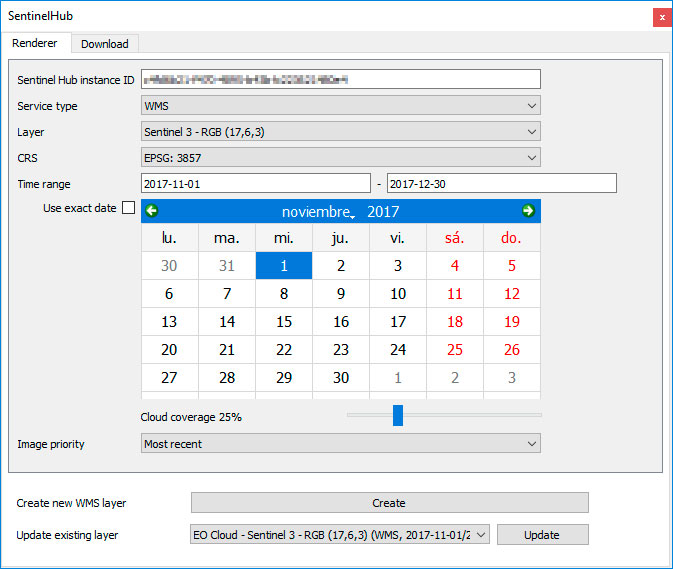673x569 pixels.
Task: Select November 16 in the calendar
Action: coord(341,321)
